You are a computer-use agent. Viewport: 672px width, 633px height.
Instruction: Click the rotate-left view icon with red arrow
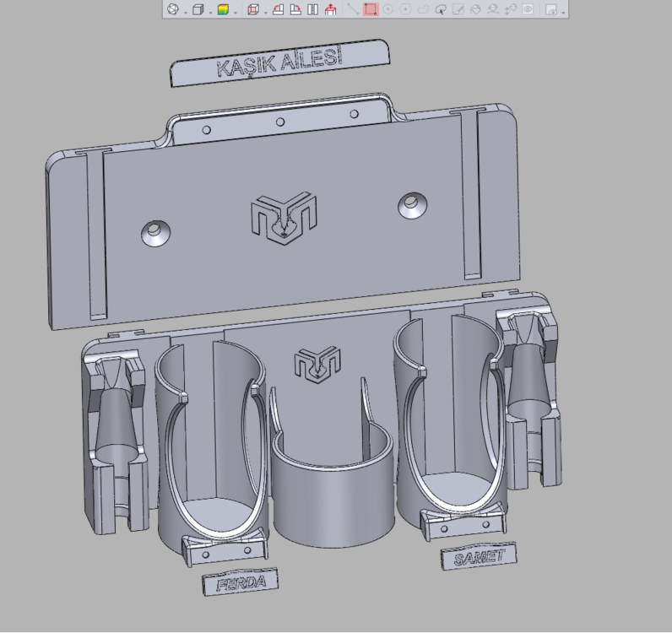coord(279,9)
